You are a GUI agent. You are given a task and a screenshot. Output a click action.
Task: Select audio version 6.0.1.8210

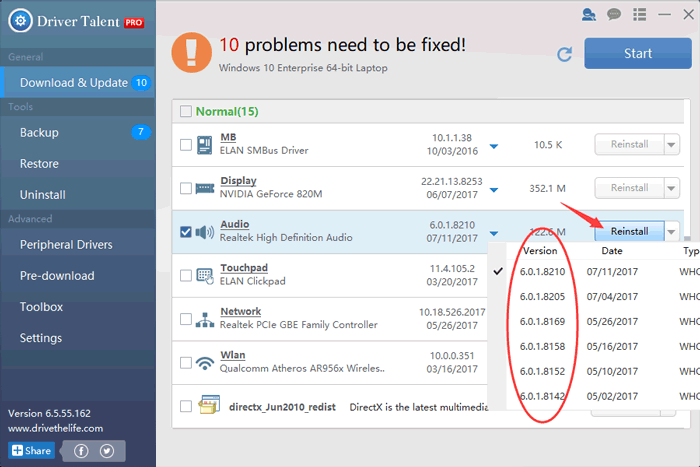coord(542,271)
